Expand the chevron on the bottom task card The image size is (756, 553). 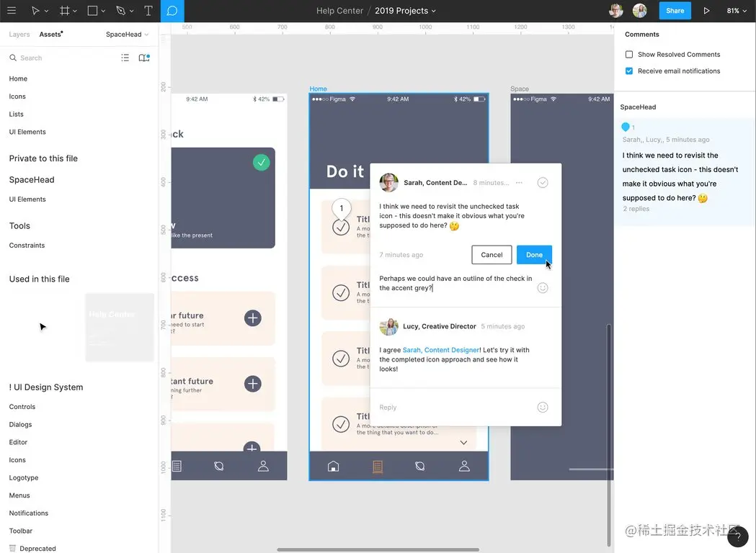(x=463, y=443)
